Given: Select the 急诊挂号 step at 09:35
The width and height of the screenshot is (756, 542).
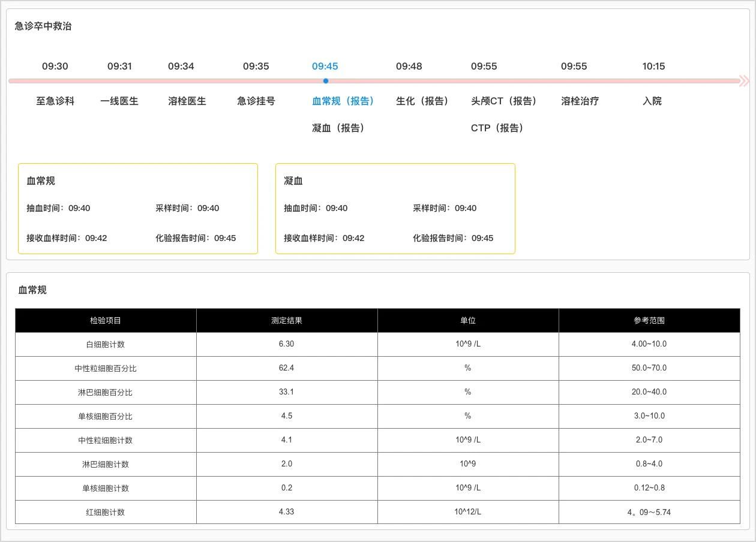Looking at the screenshot, I should [x=254, y=101].
